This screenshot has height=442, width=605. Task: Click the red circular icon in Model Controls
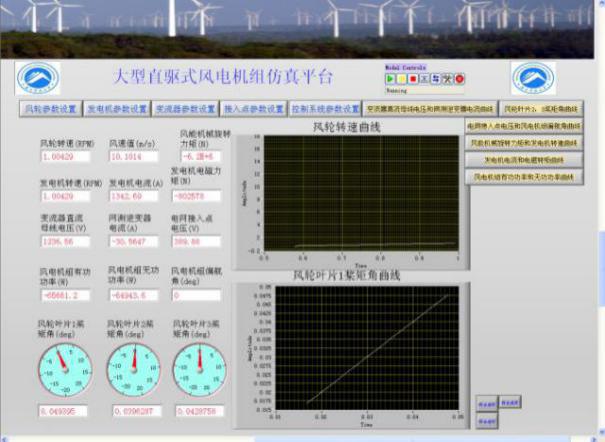pyautogui.click(x=460, y=78)
